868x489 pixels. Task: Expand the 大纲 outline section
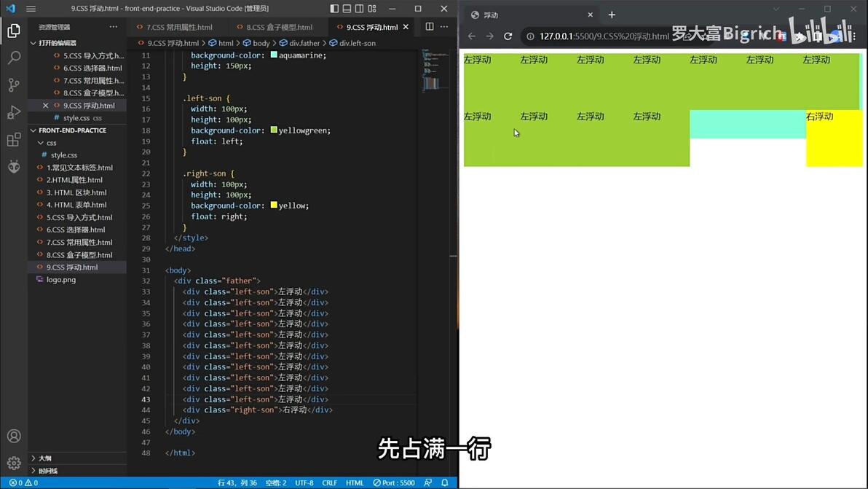tap(77, 458)
